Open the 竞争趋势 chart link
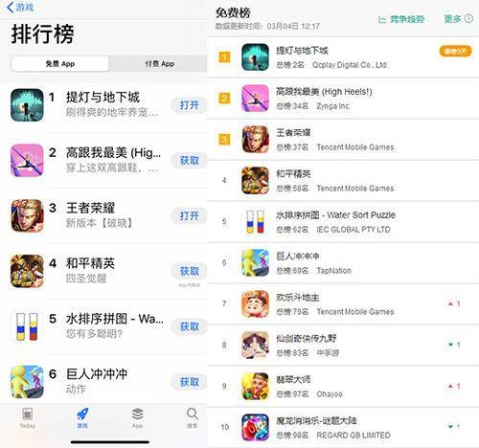 click(401, 19)
